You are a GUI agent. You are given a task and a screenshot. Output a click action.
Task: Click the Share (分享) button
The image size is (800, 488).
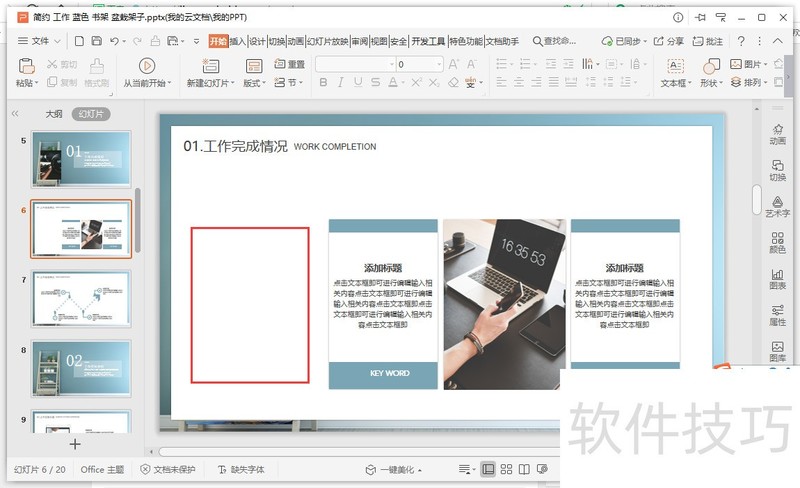click(669, 41)
